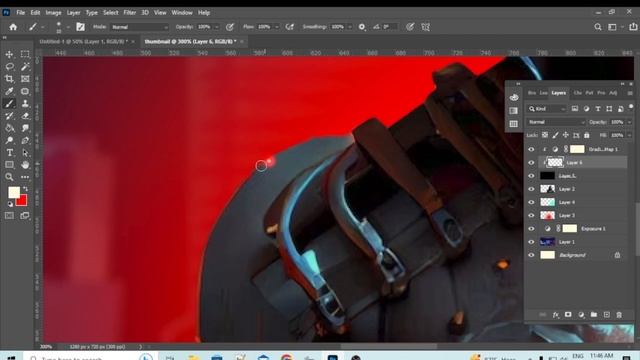Screen dimensions: 640x360
Task: Select the Magic Wand tool
Action: tap(25, 67)
